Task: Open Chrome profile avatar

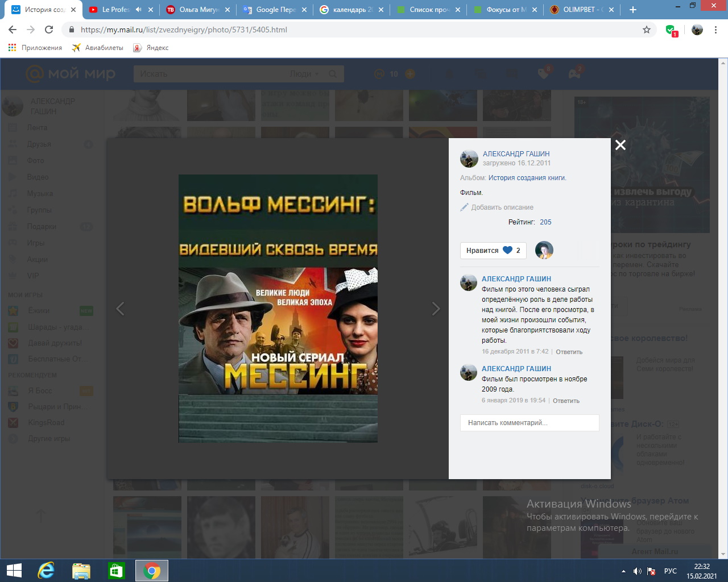Action: pos(697,30)
